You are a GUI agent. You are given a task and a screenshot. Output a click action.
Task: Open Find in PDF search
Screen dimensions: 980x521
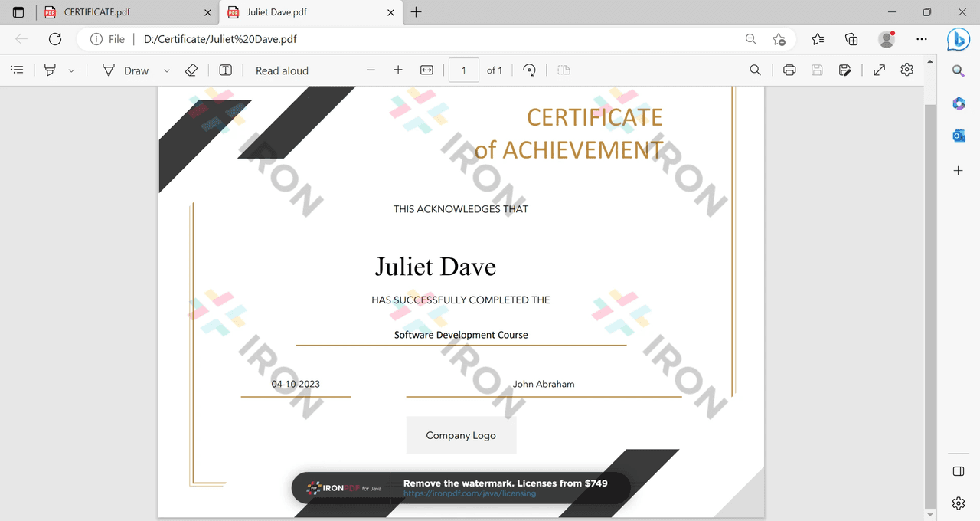[755, 70]
